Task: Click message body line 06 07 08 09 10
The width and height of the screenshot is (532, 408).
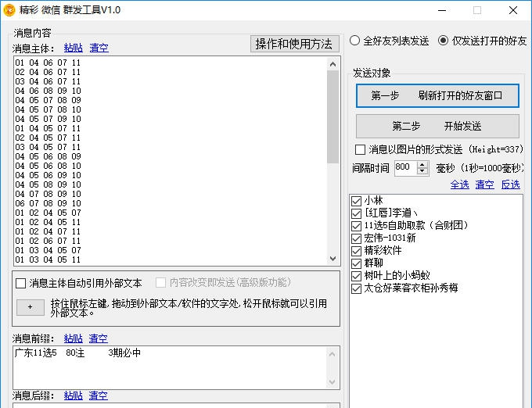Action: pos(48,203)
